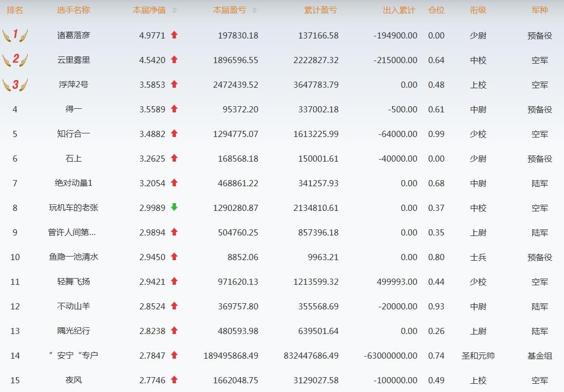Click the red up arrow beside 2.7847
This screenshot has width=564, height=392.
pyautogui.click(x=174, y=355)
